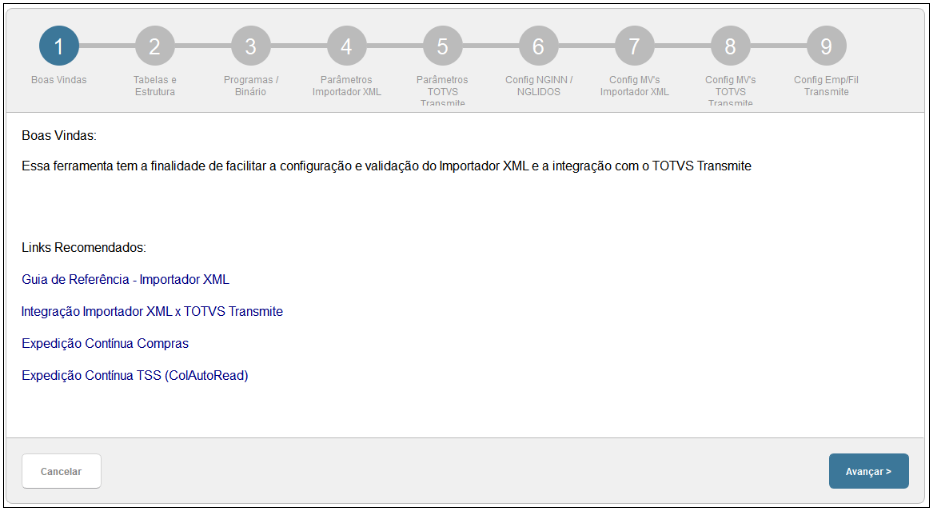The height and width of the screenshot is (509, 931).
Task: Open step 3 Programas / Binário circle
Action: (x=251, y=46)
